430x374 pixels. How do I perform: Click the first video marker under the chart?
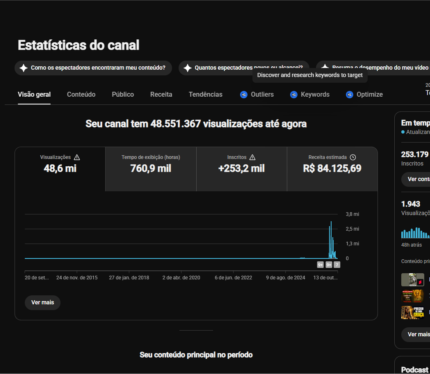(x=320, y=265)
